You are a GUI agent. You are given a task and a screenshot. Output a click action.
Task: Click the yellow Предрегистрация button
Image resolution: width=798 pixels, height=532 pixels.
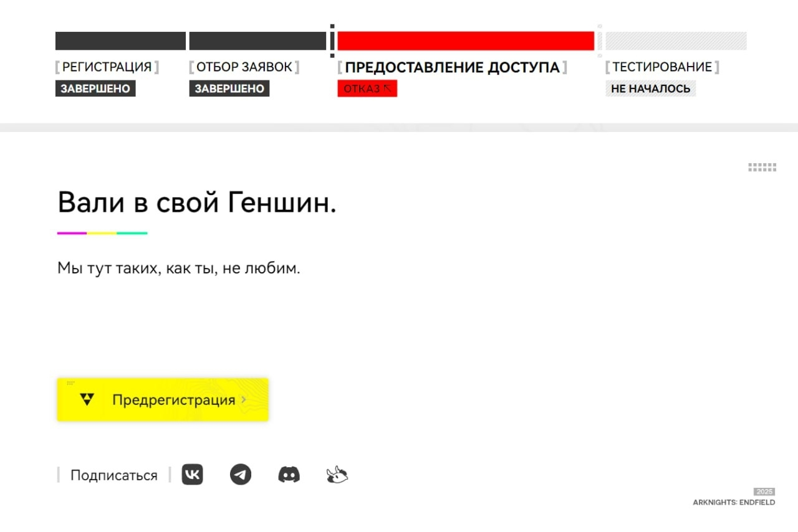163,399
